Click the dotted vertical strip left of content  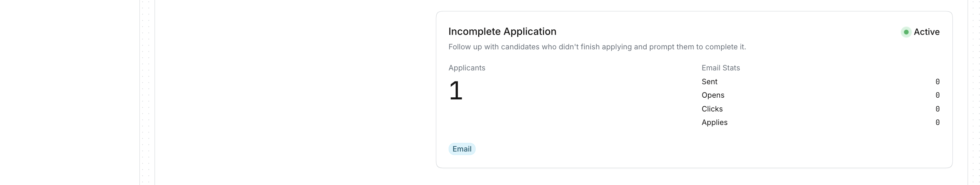147,92
